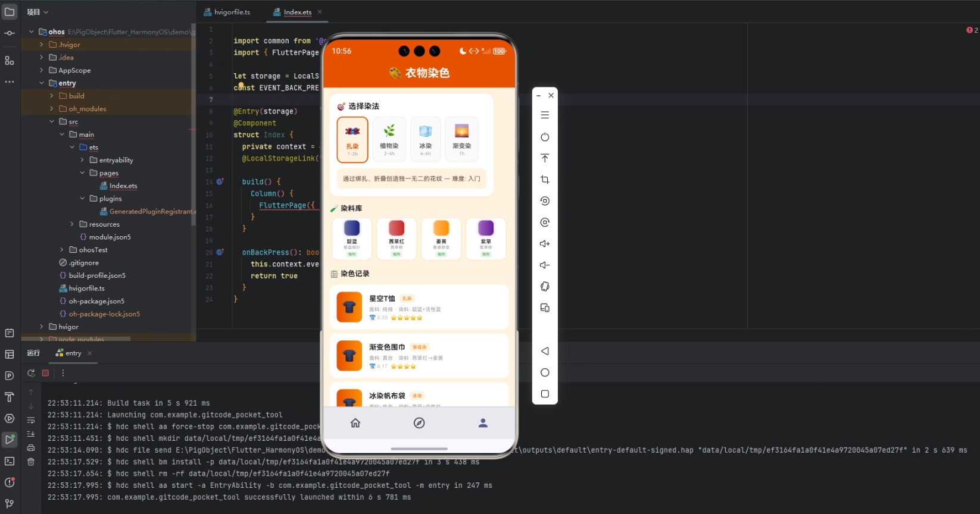Tap the home icon in app bottom bar
980x514 pixels.
(x=355, y=423)
